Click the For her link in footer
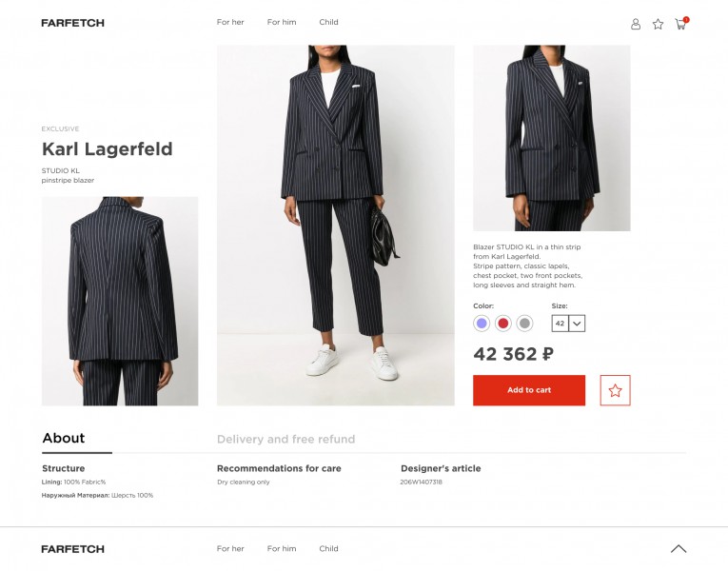Screen dimensions: 728x571 230,549
